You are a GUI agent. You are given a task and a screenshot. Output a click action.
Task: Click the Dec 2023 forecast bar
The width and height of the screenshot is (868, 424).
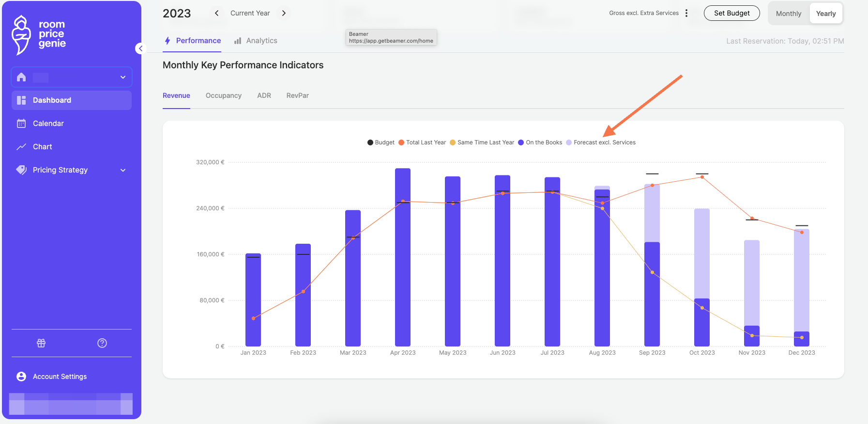[802, 281]
